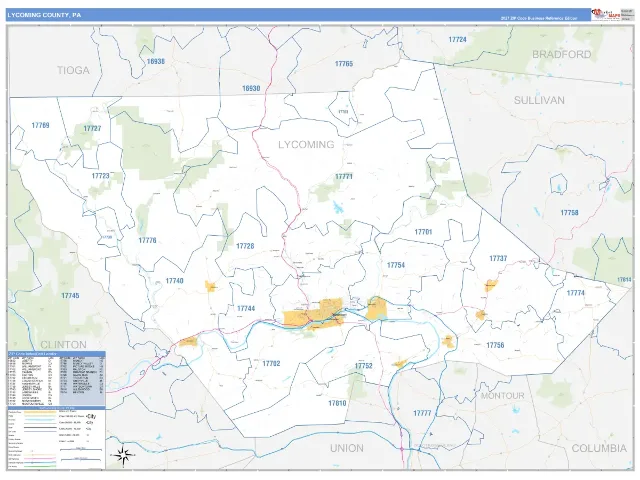Click ZIP code 17771

[344, 177]
